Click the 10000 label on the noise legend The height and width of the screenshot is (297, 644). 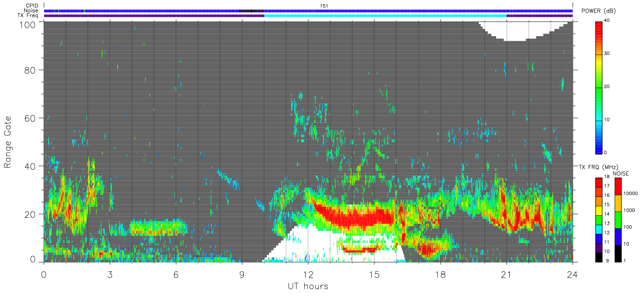(x=630, y=193)
